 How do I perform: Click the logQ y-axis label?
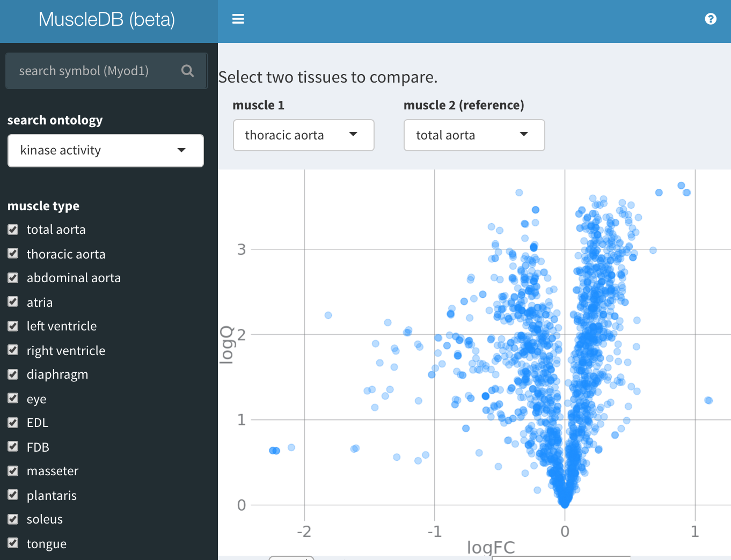point(228,344)
